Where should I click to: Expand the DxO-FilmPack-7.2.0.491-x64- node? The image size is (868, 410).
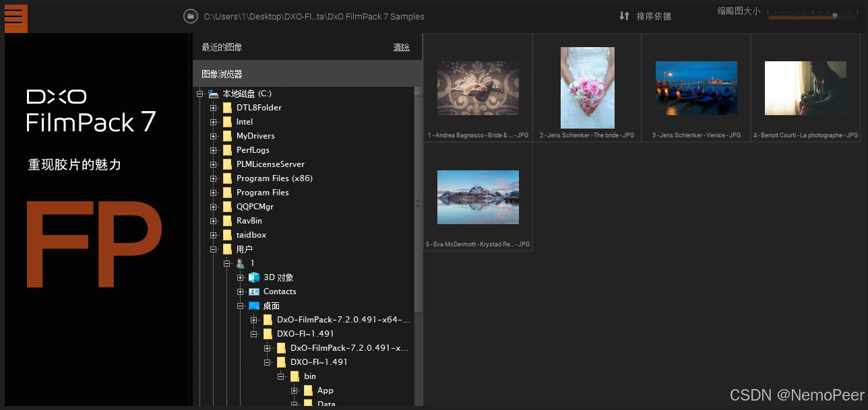point(254,320)
